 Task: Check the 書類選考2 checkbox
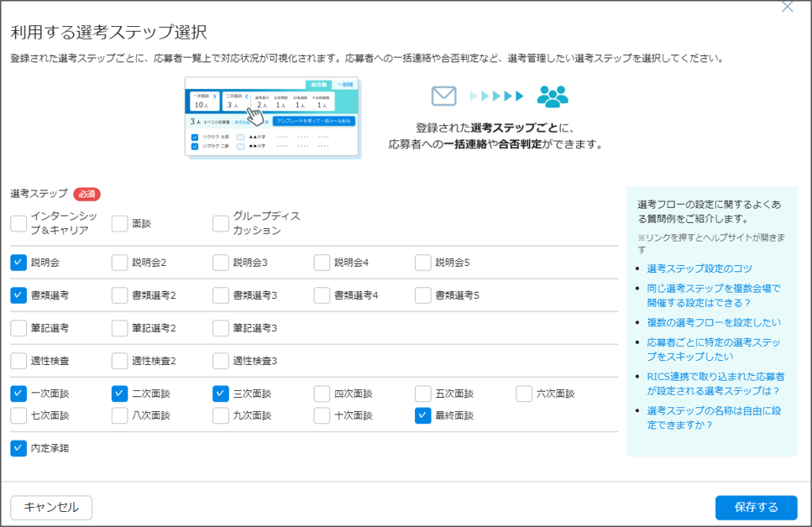point(119,295)
